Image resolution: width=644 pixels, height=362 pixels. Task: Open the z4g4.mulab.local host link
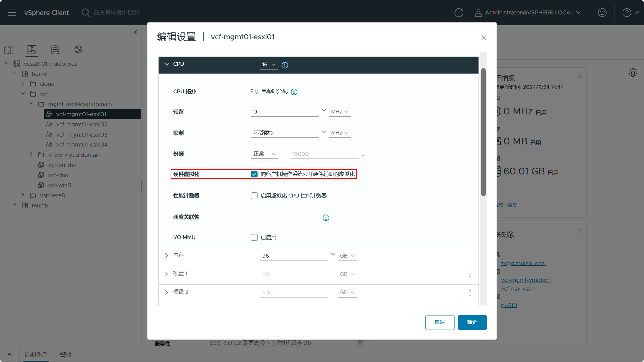(523, 263)
